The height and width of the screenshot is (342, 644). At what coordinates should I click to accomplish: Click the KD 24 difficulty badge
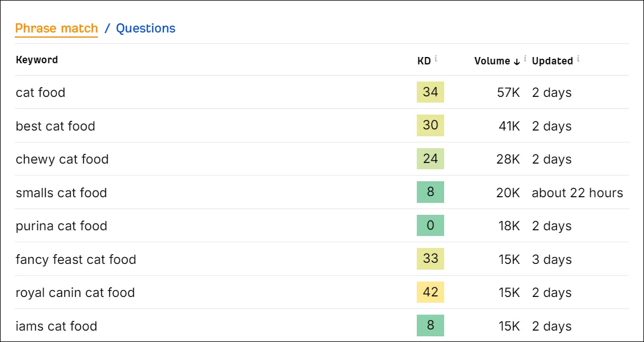[430, 158]
